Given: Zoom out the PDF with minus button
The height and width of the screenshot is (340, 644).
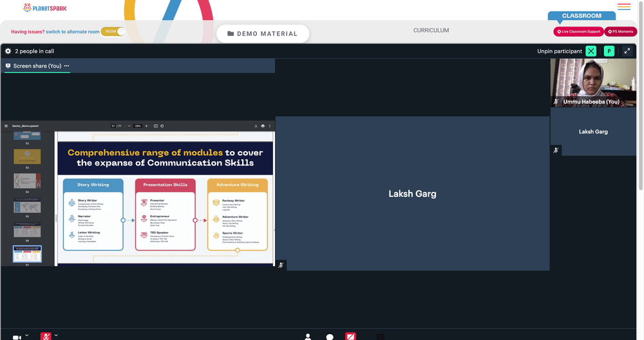Looking at the screenshot, I should tap(129, 126).
